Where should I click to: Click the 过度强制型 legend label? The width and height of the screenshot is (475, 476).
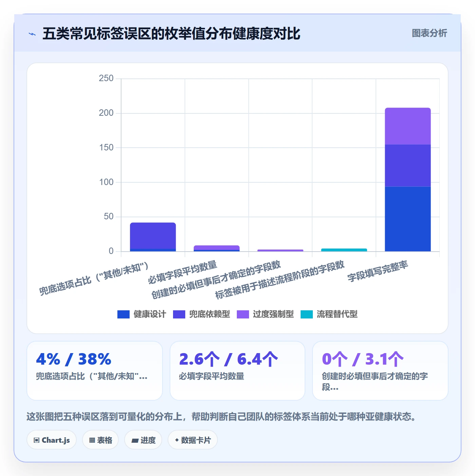[x=273, y=314]
